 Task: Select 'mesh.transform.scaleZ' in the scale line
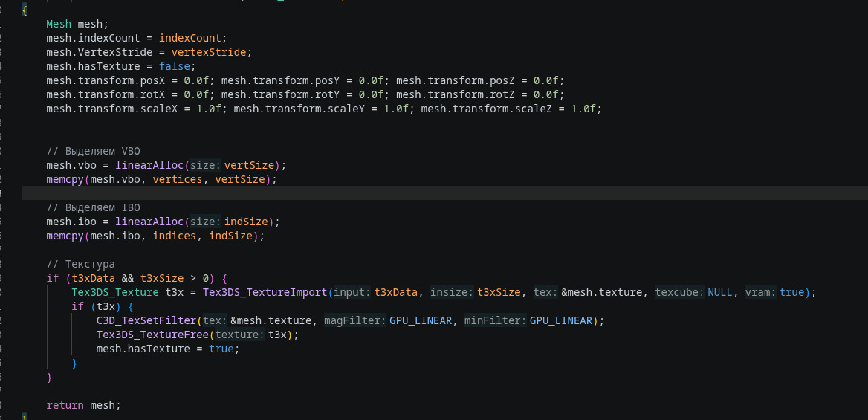click(487, 109)
